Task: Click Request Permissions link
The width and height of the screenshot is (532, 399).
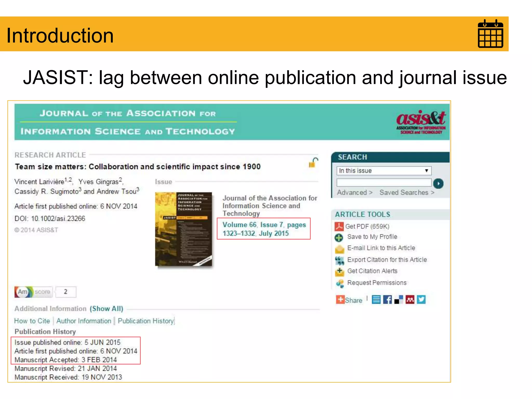Action: [x=377, y=283]
